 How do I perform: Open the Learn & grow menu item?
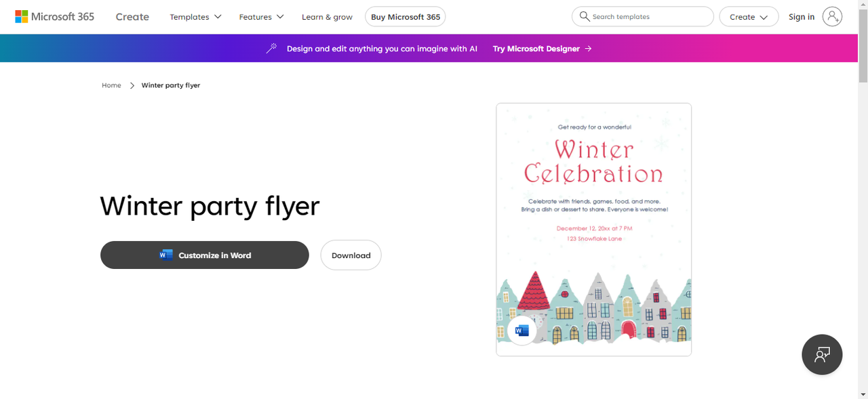tap(327, 17)
